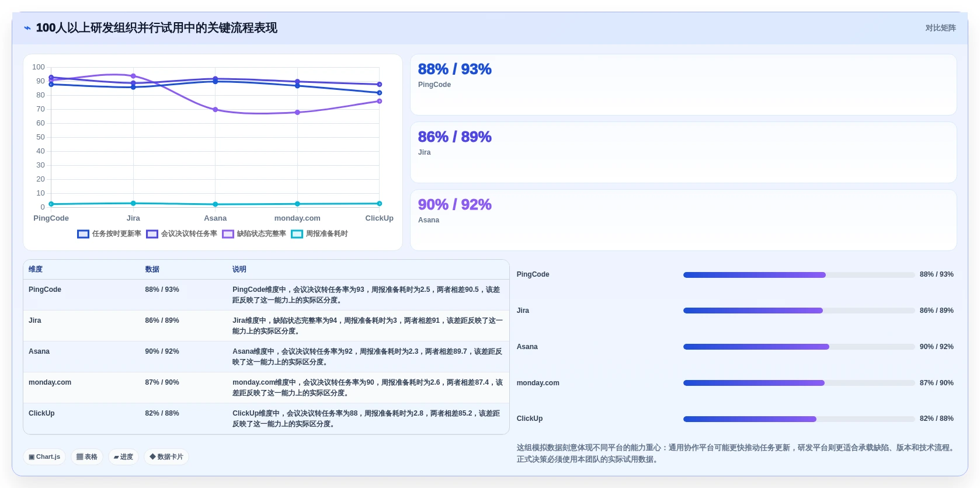
Task: Toggle the 周报准备耗时 legend swatch
Action: click(x=297, y=234)
